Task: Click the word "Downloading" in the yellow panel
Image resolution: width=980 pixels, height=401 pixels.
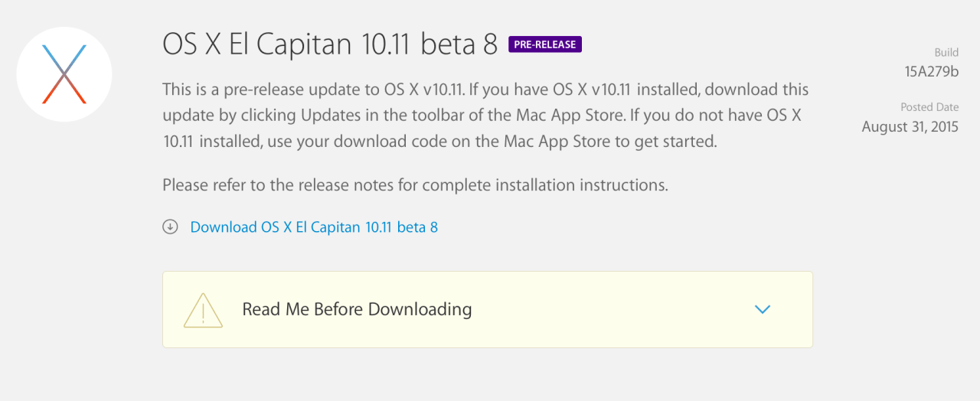Action: 420,309
